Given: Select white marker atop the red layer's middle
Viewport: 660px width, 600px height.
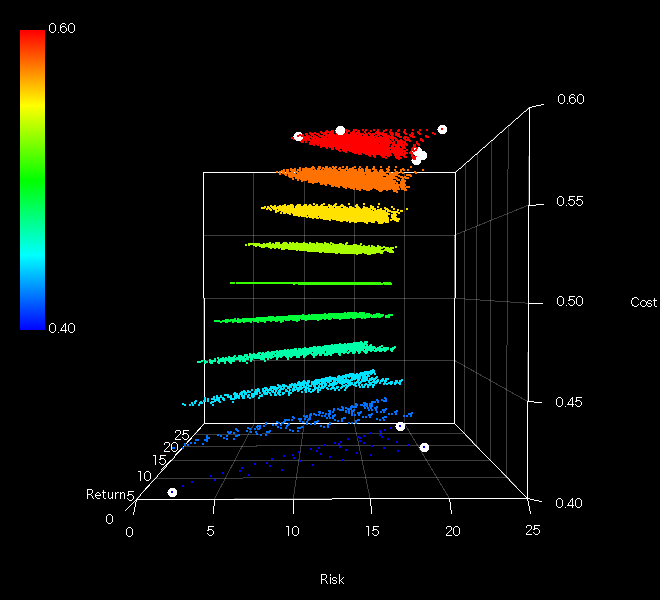Looking at the screenshot, I should pos(340,131).
